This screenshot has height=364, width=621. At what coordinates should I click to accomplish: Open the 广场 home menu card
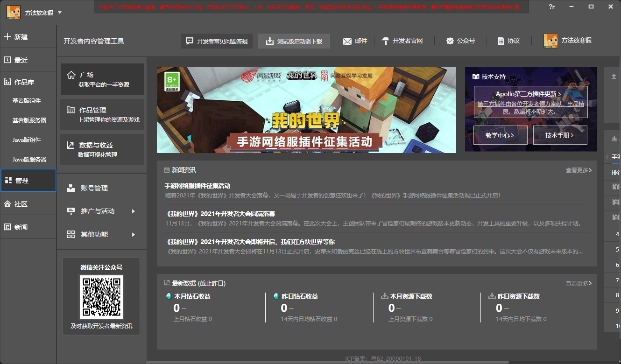click(102, 79)
